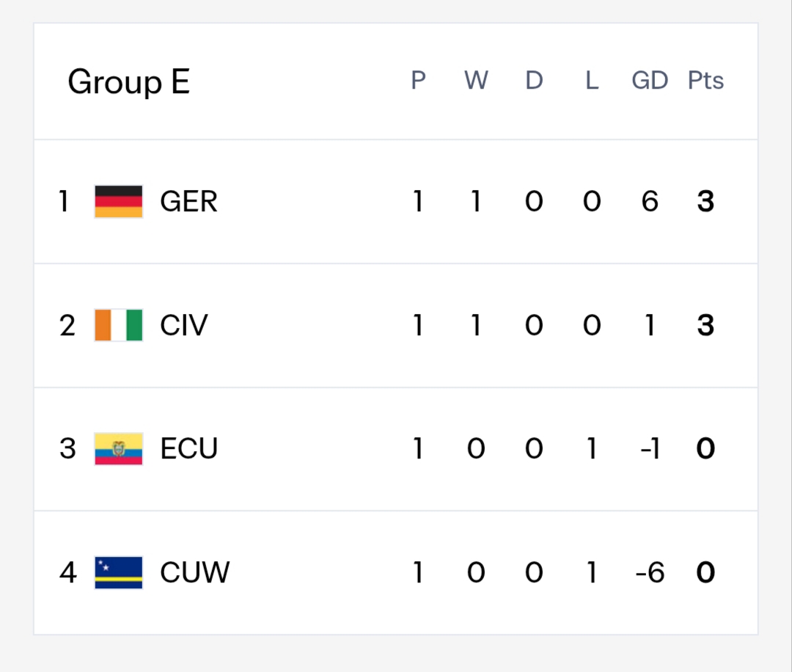
Task: Click the Group E heading
Action: (x=129, y=81)
